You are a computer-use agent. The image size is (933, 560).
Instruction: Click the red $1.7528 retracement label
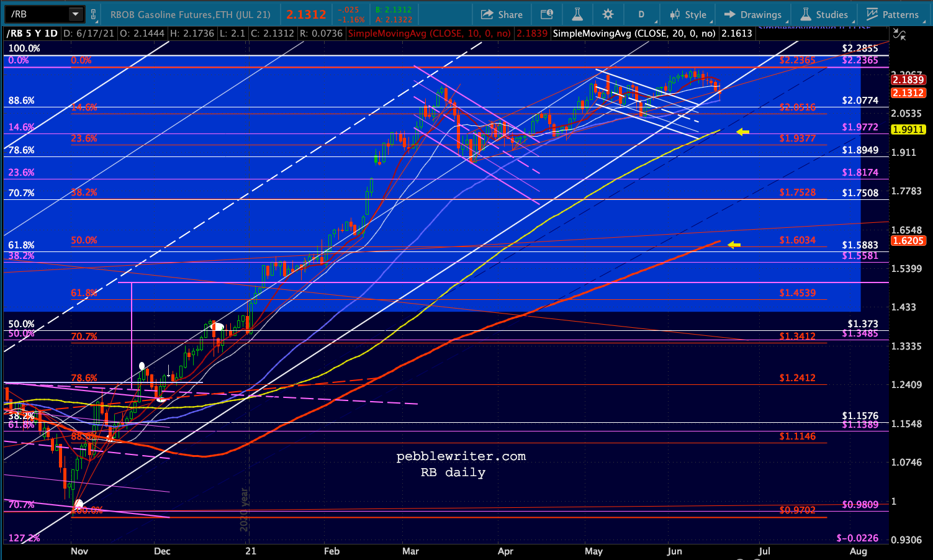tap(798, 192)
